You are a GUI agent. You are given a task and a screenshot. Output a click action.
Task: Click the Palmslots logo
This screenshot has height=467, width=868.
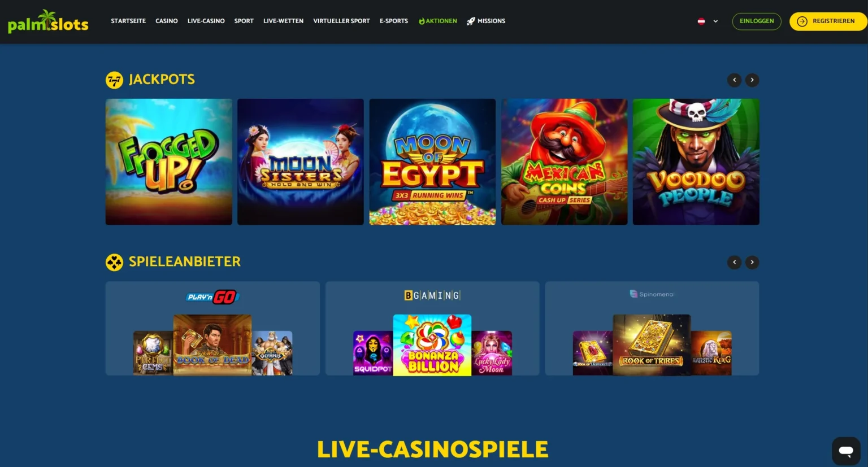[48, 21]
